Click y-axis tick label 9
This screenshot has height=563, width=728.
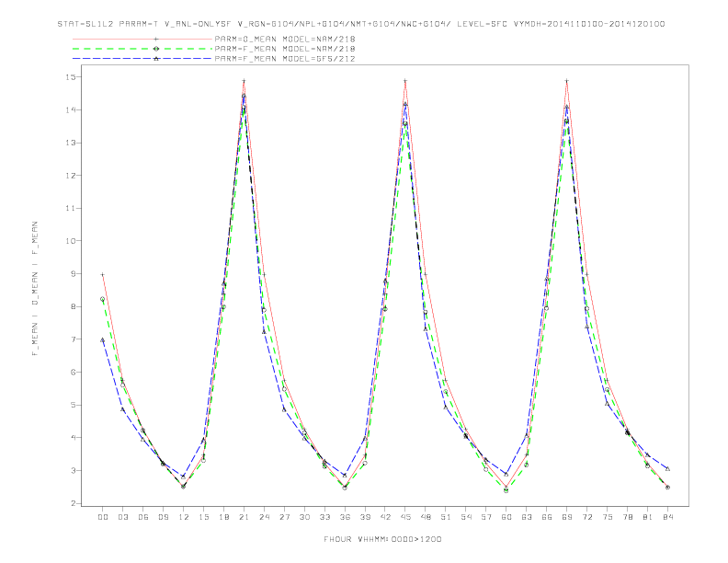[73, 273]
